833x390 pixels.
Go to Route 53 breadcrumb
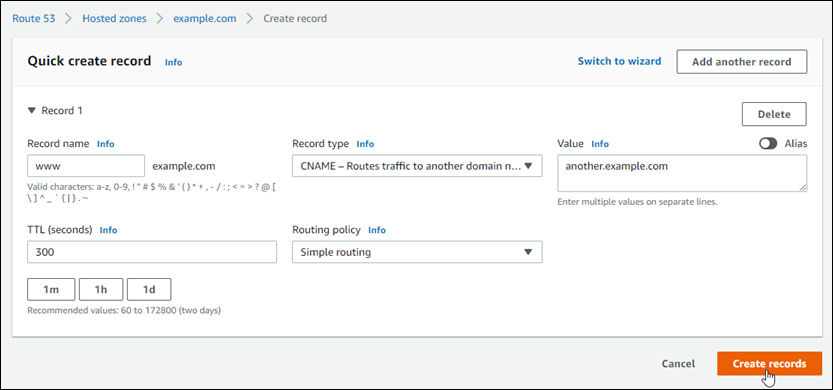click(x=33, y=18)
